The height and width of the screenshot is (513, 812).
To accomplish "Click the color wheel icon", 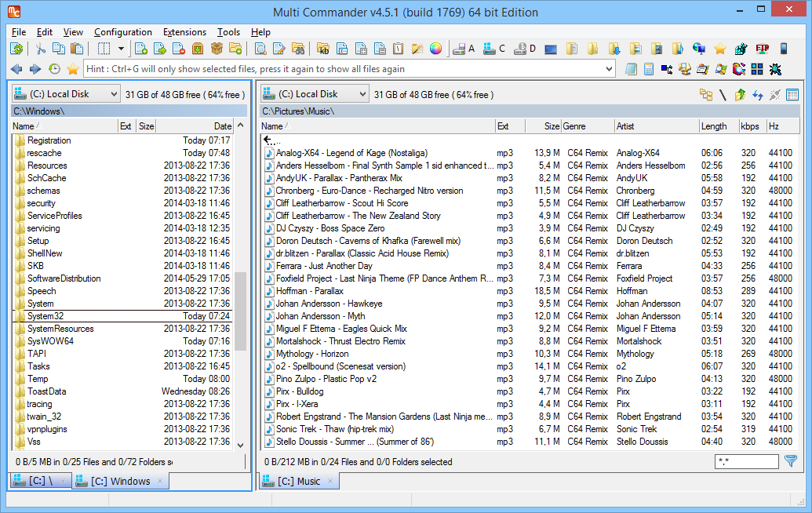I will (x=436, y=49).
